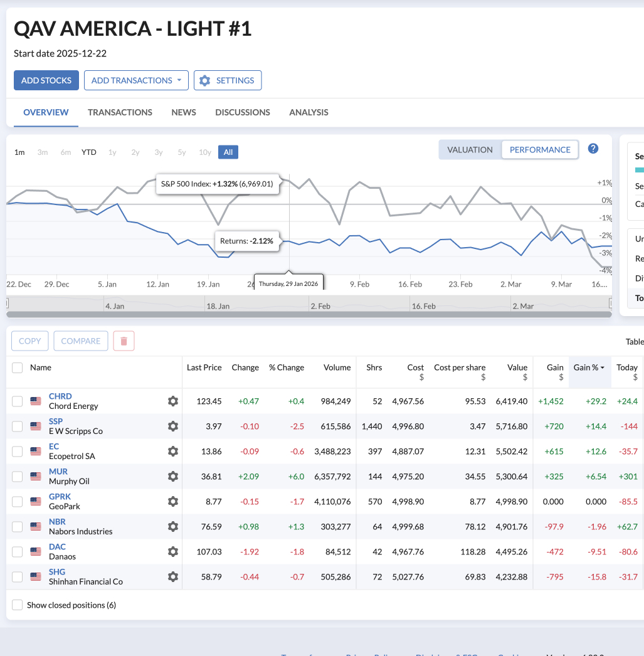Screen dimensions: 644x656
Task: Open the GPRK ticker link
Action: [x=60, y=497]
